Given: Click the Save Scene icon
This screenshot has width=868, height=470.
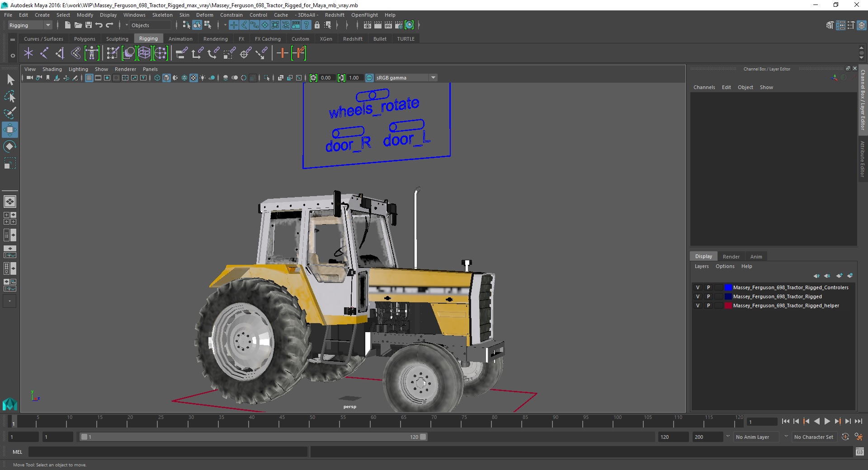Looking at the screenshot, I should (x=89, y=25).
